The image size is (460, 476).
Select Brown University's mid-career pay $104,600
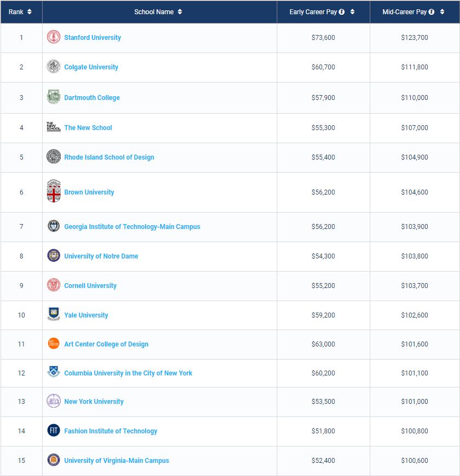pos(415,192)
